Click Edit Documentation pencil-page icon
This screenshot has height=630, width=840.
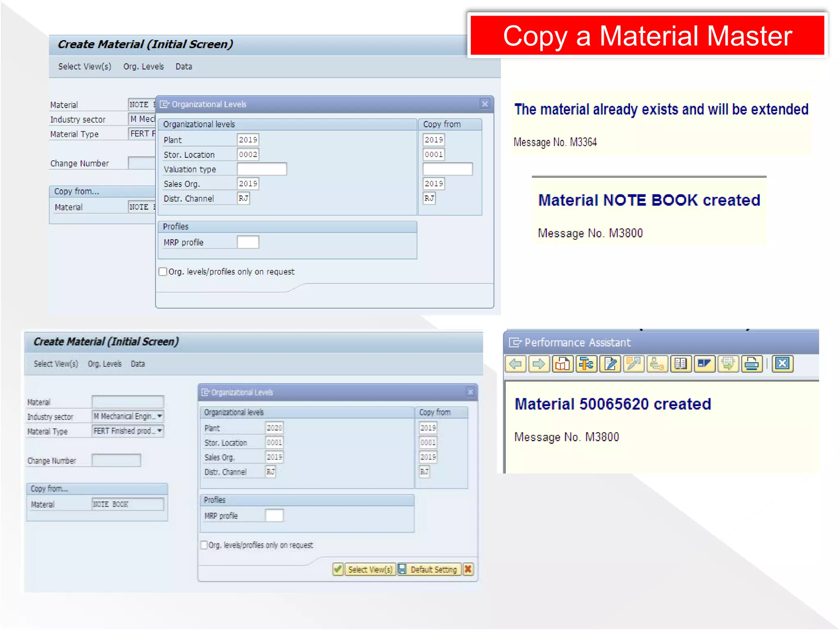pyautogui.click(x=610, y=364)
